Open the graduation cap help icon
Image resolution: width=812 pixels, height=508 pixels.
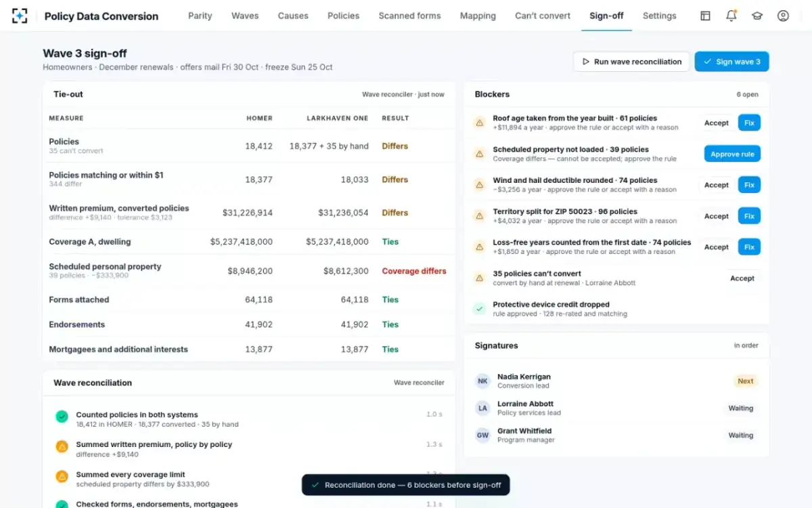coord(757,16)
